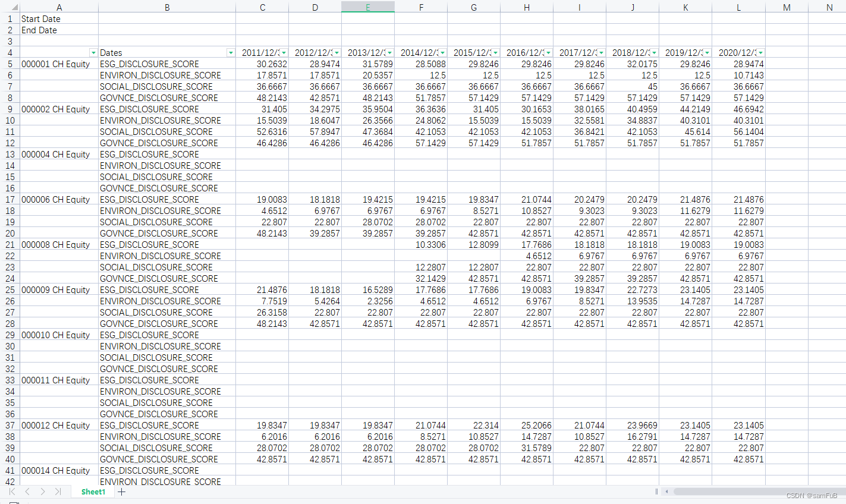Open the Dates column filter dropdown
This screenshot has width=846, height=504.
pyautogui.click(x=231, y=53)
